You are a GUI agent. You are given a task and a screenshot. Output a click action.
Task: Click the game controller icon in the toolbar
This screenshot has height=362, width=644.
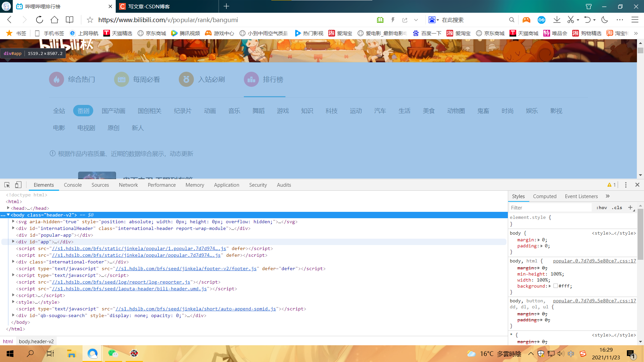pos(526,20)
